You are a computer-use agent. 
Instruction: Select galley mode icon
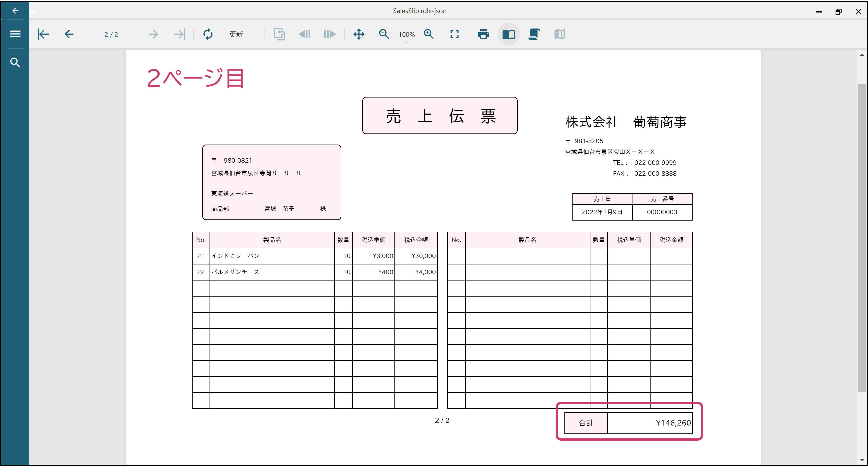coord(559,34)
